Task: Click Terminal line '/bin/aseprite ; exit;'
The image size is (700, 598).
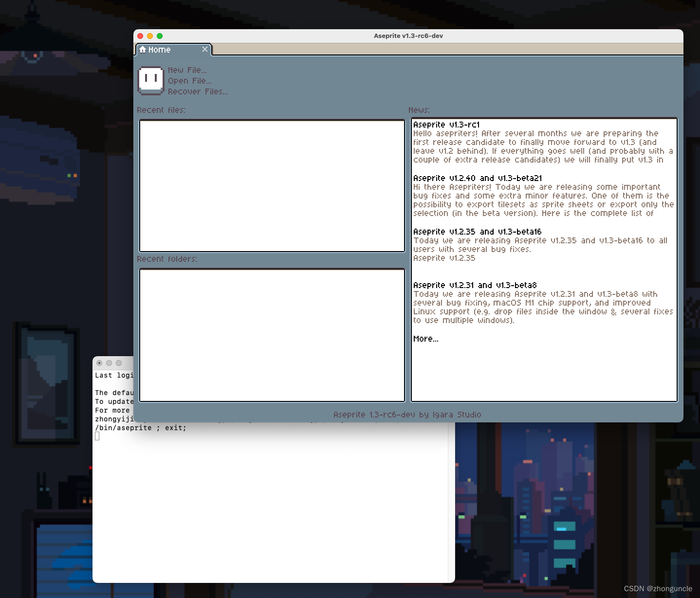Action: pos(141,428)
